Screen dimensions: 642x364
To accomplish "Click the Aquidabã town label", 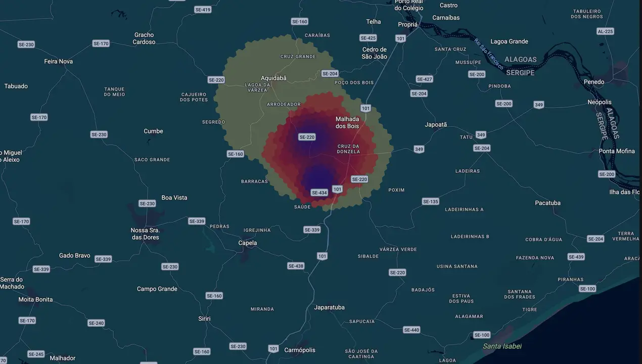I will click(273, 78).
